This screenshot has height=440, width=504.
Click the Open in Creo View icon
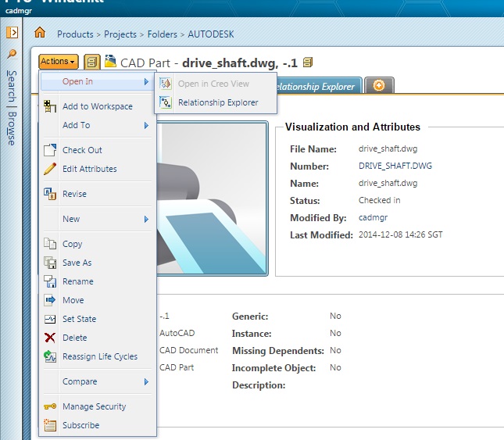pyautogui.click(x=166, y=84)
